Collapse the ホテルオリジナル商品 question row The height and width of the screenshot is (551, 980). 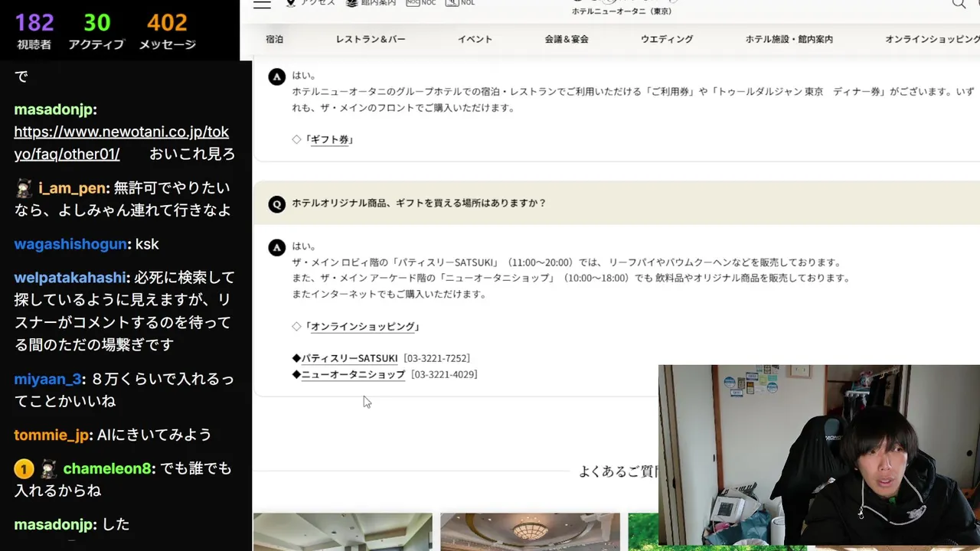(x=616, y=204)
